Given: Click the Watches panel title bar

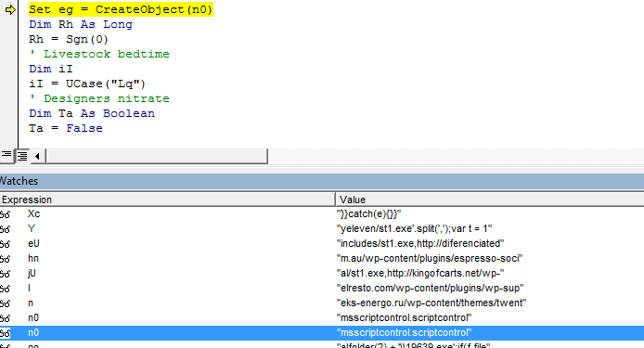Looking at the screenshot, I should point(322,181).
